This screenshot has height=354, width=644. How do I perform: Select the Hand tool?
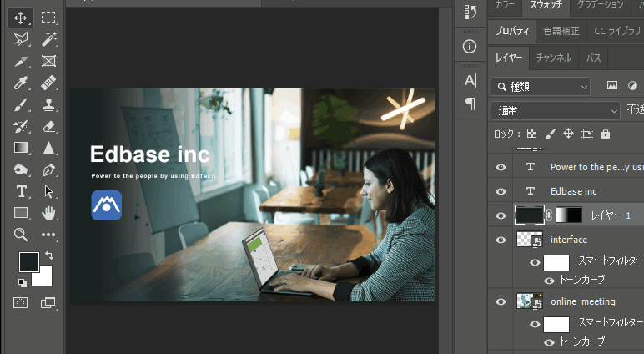[x=48, y=213]
